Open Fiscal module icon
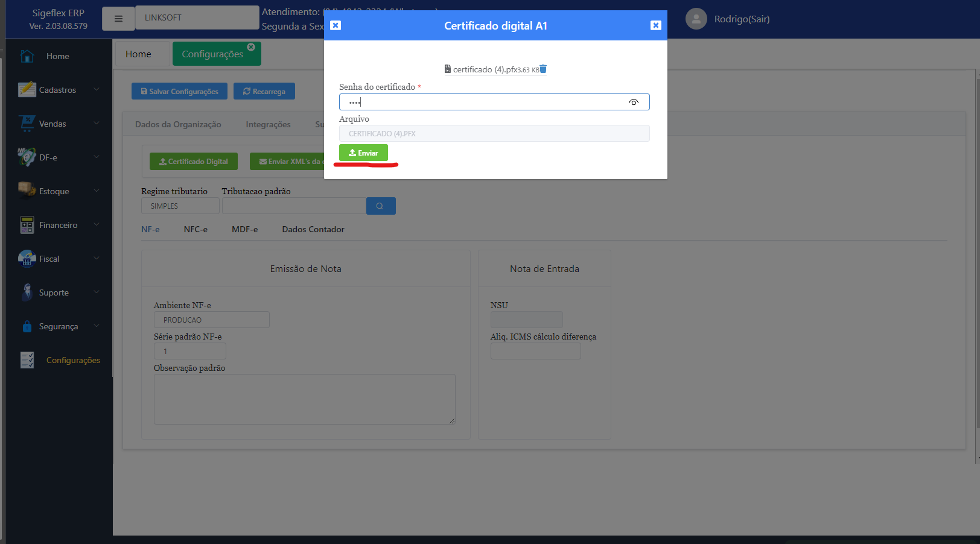 click(27, 259)
